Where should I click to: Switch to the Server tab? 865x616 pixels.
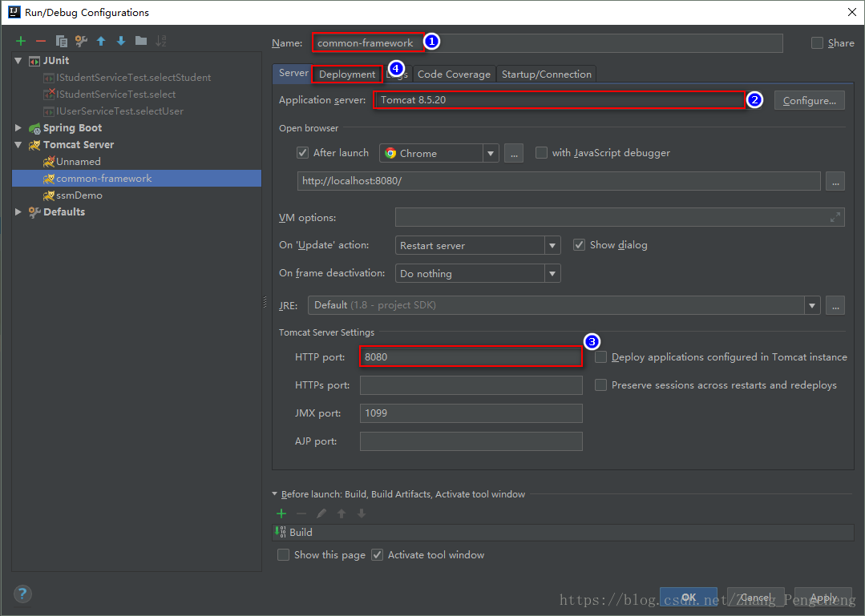point(293,73)
